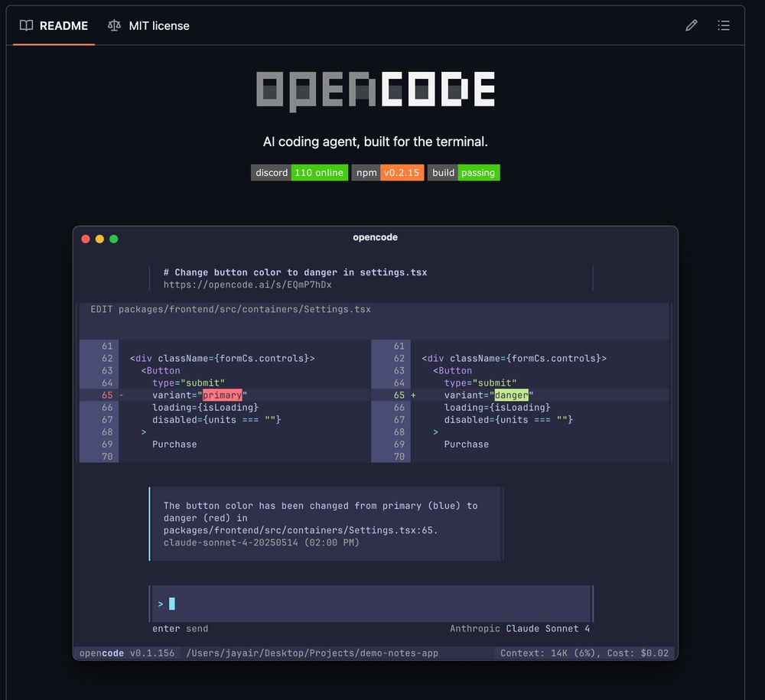The height and width of the screenshot is (700, 765).
Task: Click 'claude-sonnet-4-20250514 (02:00 PM)' text
Action: click(261, 543)
